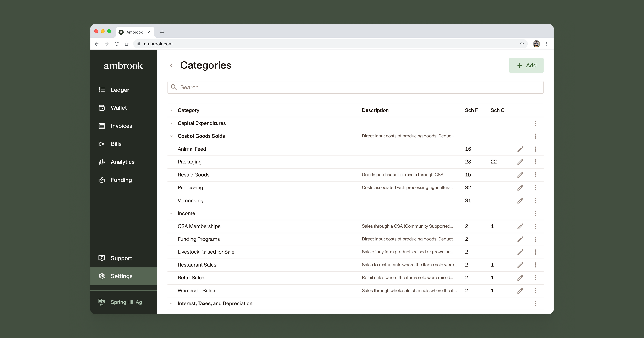Collapse the Cost of Goods Solds group
The width and height of the screenshot is (644, 338).
(171, 136)
